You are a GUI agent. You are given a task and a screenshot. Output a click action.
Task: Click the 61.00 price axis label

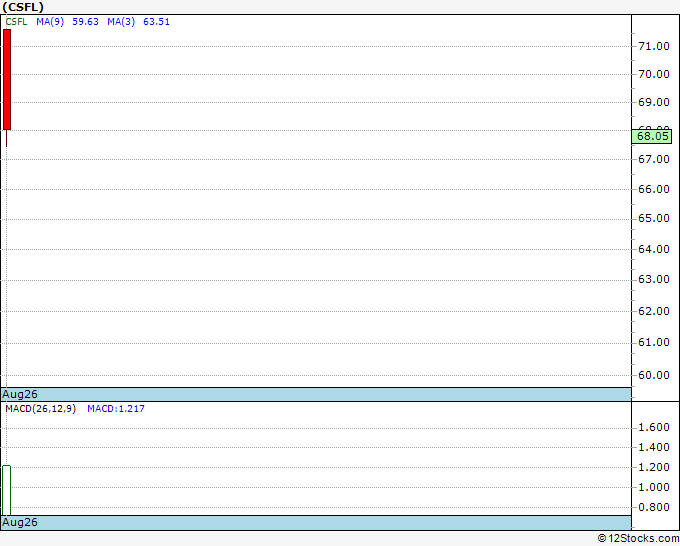654,343
